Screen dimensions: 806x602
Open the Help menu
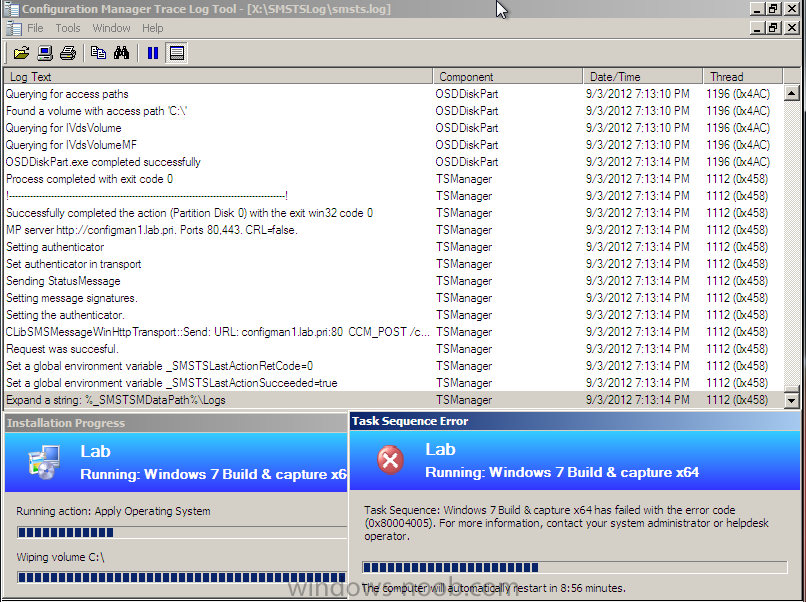tap(152, 28)
